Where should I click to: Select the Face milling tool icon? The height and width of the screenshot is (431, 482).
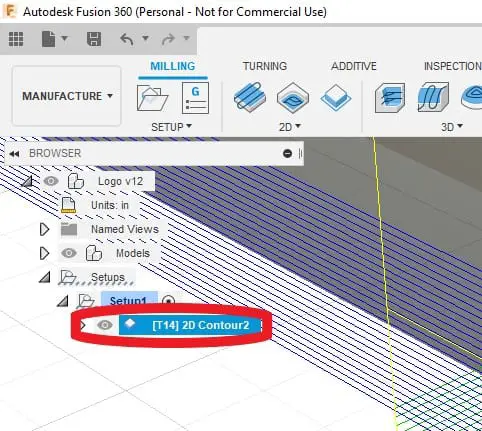coord(335,98)
